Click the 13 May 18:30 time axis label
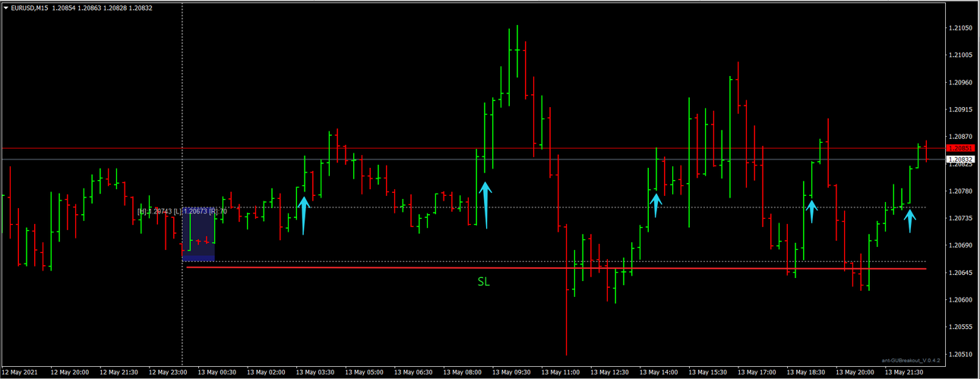 (x=805, y=372)
